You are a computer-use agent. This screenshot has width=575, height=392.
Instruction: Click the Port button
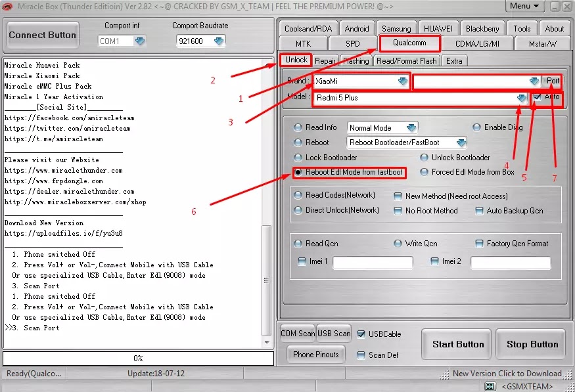coord(553,81)
